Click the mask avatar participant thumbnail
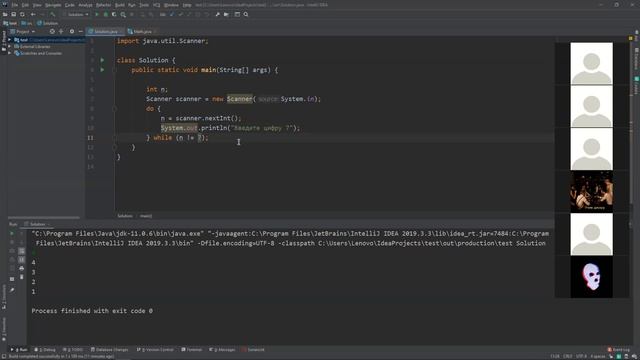The width and height of the screenshot is (640, 360). tap(591, 277)
